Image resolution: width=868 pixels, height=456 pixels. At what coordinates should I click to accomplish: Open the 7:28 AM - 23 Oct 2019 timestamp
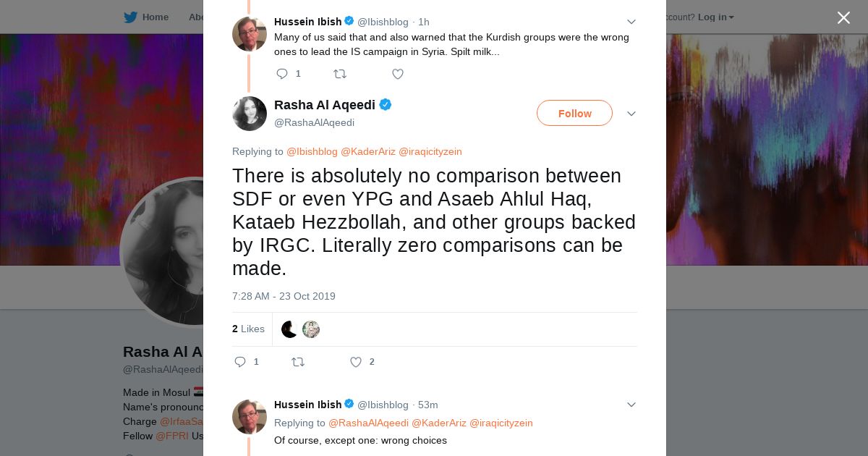(x=284, y=296)
